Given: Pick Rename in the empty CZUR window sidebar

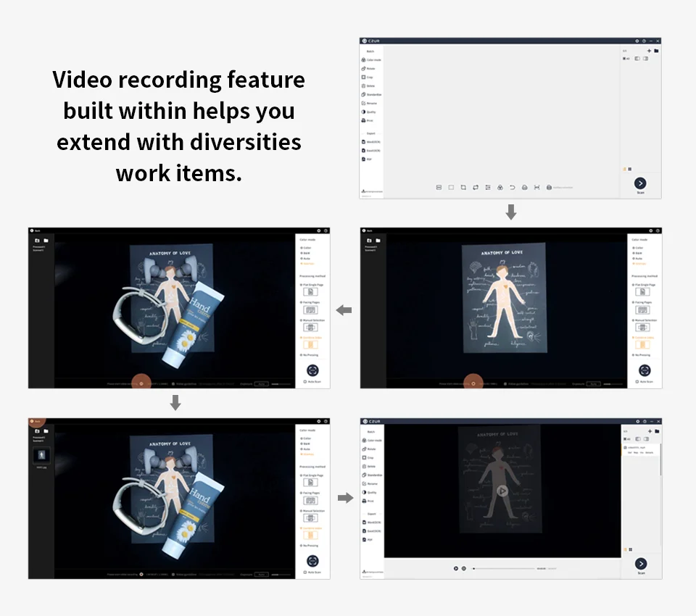Looking at the screenshot, I should click(369, 104).
